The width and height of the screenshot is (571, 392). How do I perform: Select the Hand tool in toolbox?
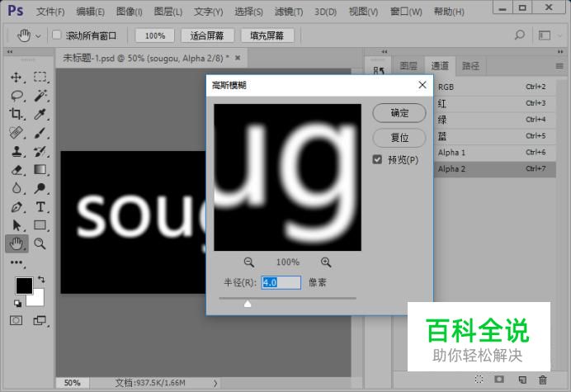[x=17, y=243]
